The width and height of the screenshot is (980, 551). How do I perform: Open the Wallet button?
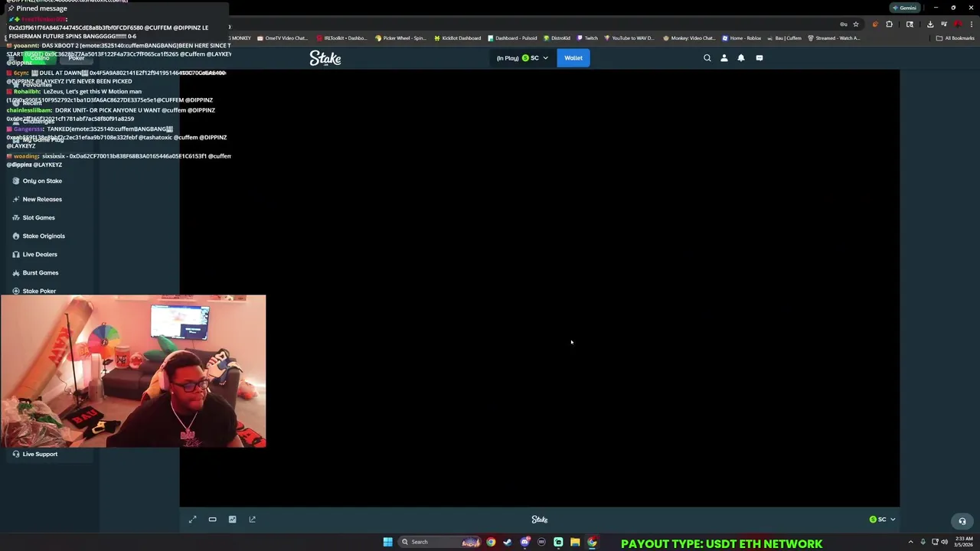click(573, 58)
